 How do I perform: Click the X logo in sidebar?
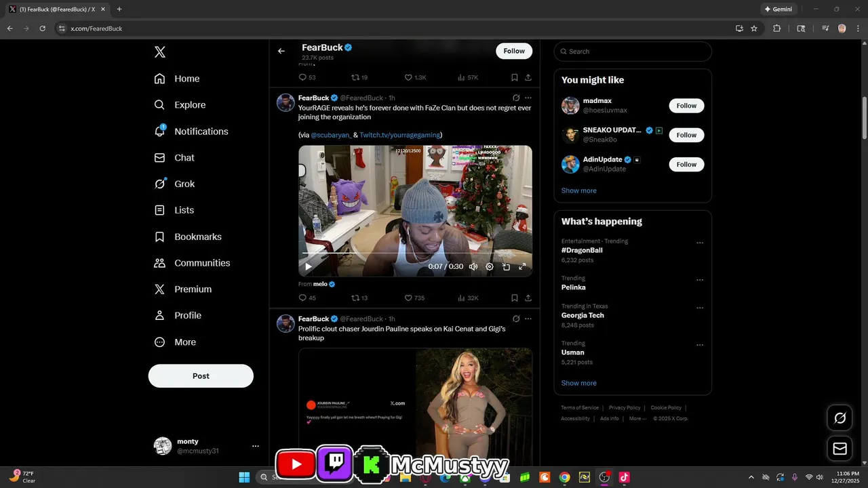tap(160, 52)
